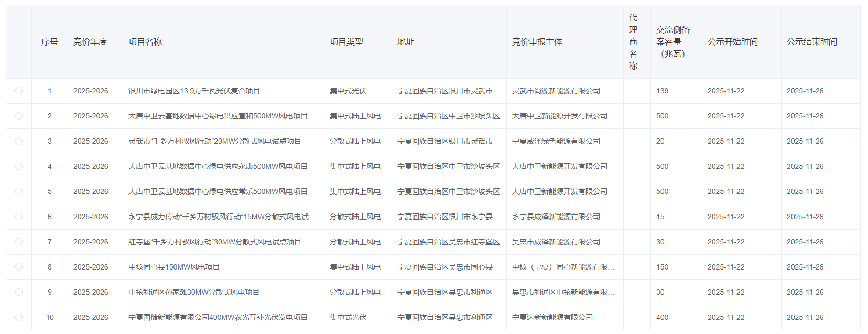Click the 项目类型 column header
868x334 pixels.
point(346,42)
